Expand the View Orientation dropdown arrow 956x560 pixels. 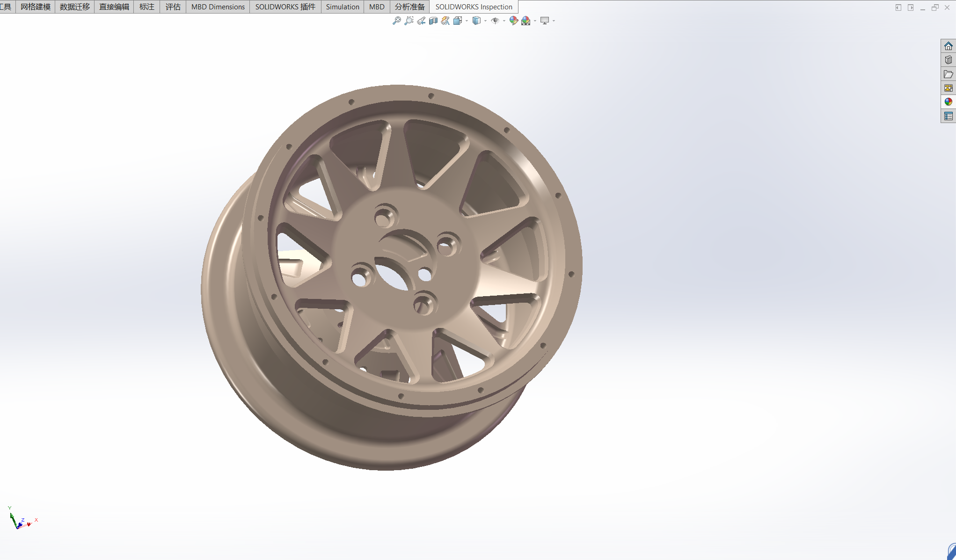(x=467, y=21)
